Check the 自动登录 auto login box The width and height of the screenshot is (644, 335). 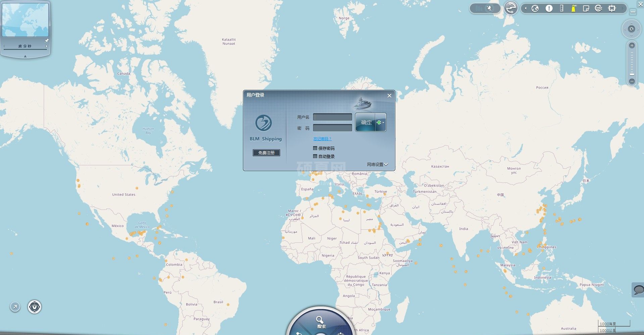(x=315, y=156)
